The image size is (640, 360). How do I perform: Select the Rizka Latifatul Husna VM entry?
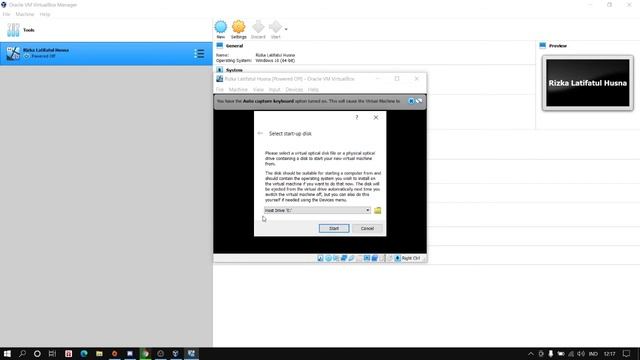106,53
